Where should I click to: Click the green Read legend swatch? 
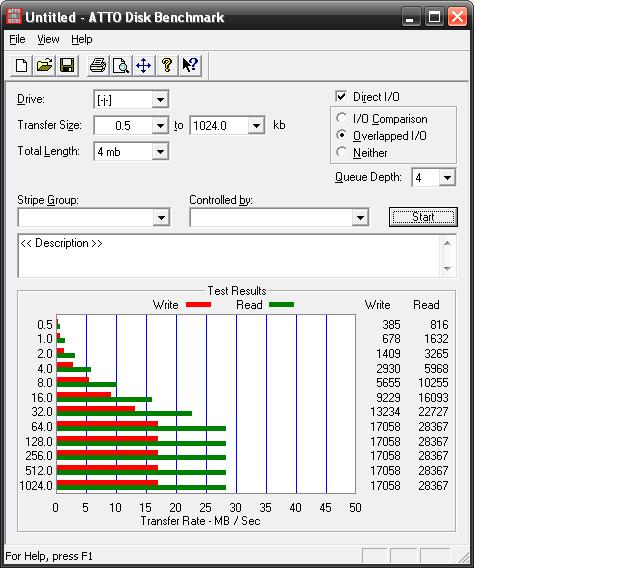click(x=281, y=304)
